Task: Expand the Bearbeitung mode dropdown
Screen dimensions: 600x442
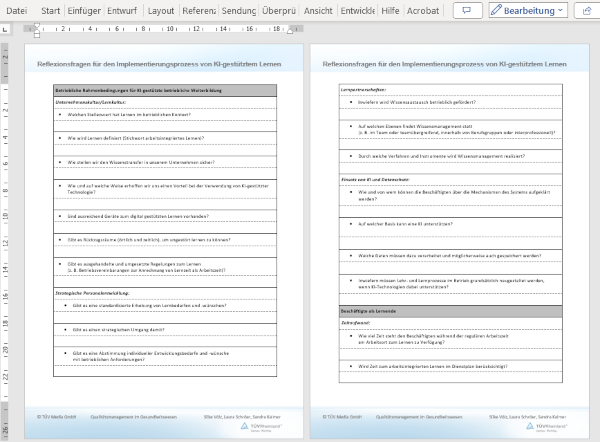Action: coord(528,10)
